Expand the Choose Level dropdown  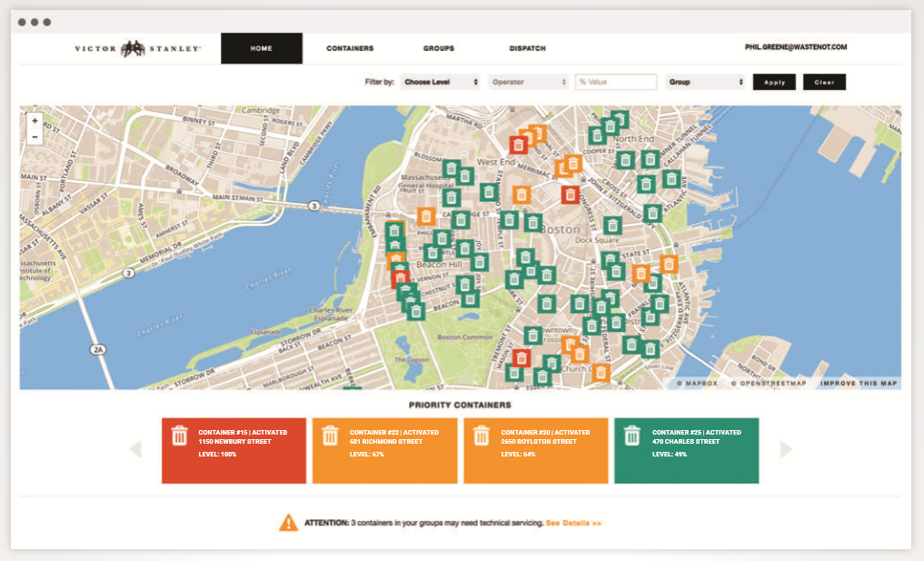[x=441, y=82]
